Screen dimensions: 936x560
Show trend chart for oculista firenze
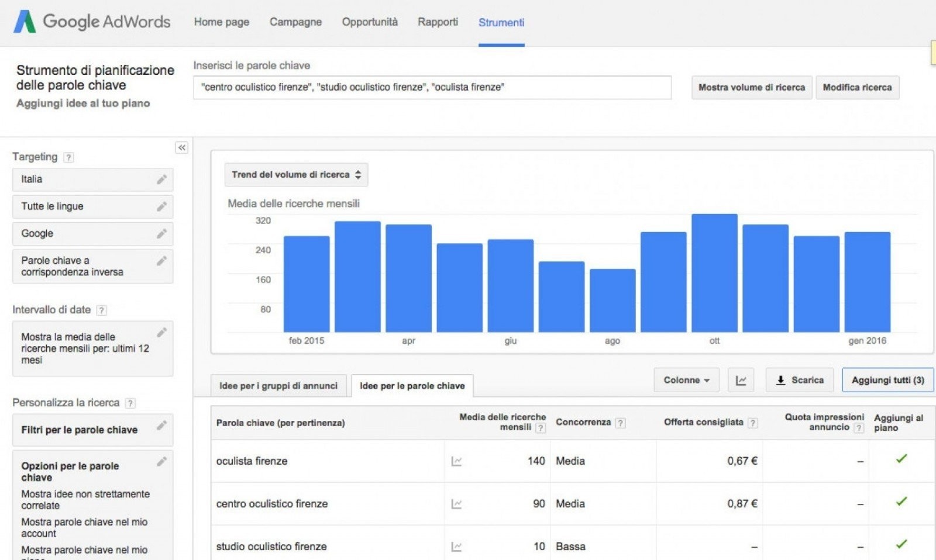tap(457, 461)
